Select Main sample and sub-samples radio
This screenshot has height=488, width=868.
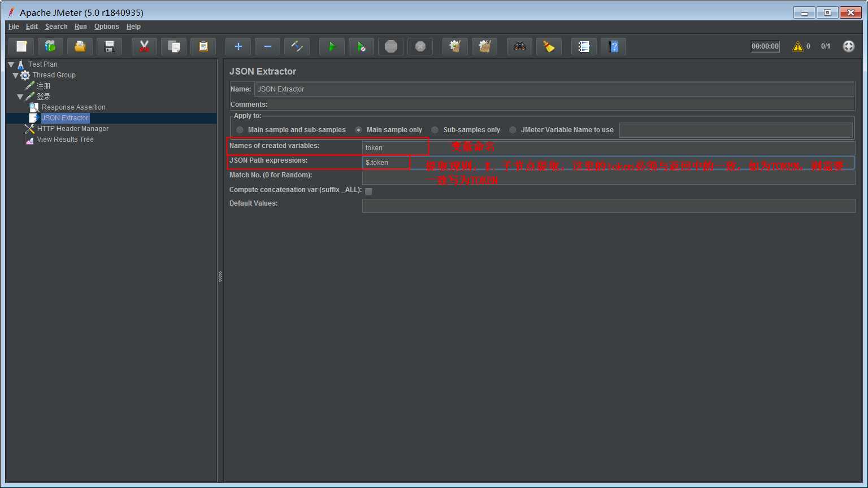pyautogui.click(x=240, y=130)
